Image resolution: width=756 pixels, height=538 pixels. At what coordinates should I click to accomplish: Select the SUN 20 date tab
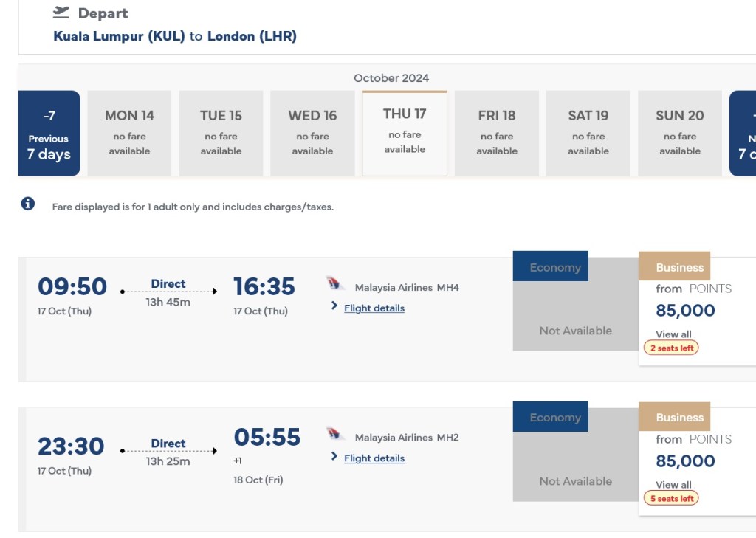(x=680, y=134)
